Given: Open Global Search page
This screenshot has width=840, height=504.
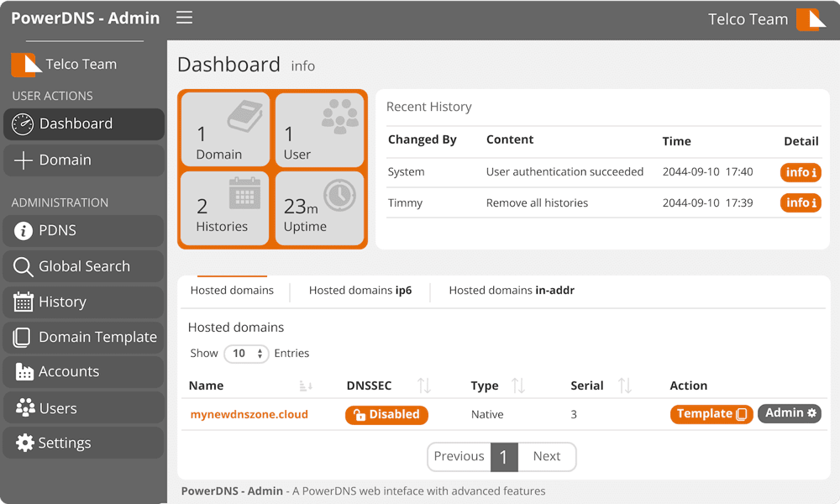Looking at the screenshot, I should click(83, 267).
